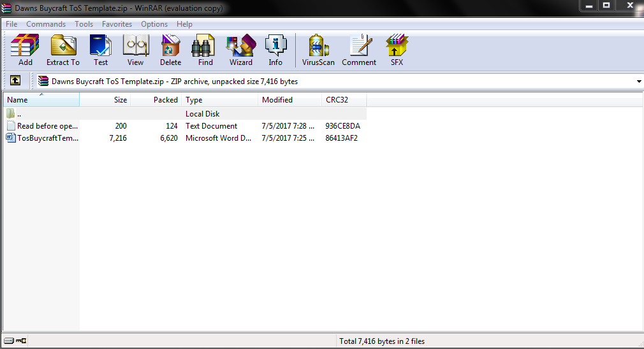Open the Help menu
Viewport: 644px width, 349px height.
coord(184,24)
